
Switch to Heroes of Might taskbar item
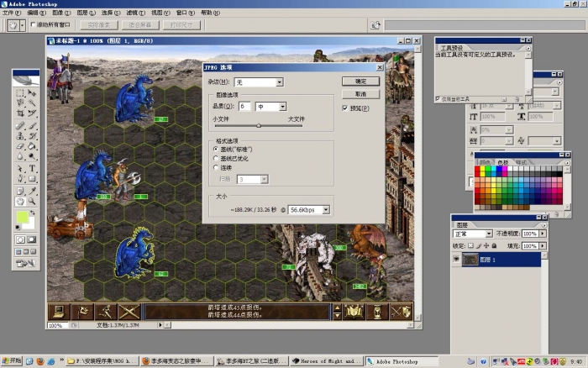(327, 361)
